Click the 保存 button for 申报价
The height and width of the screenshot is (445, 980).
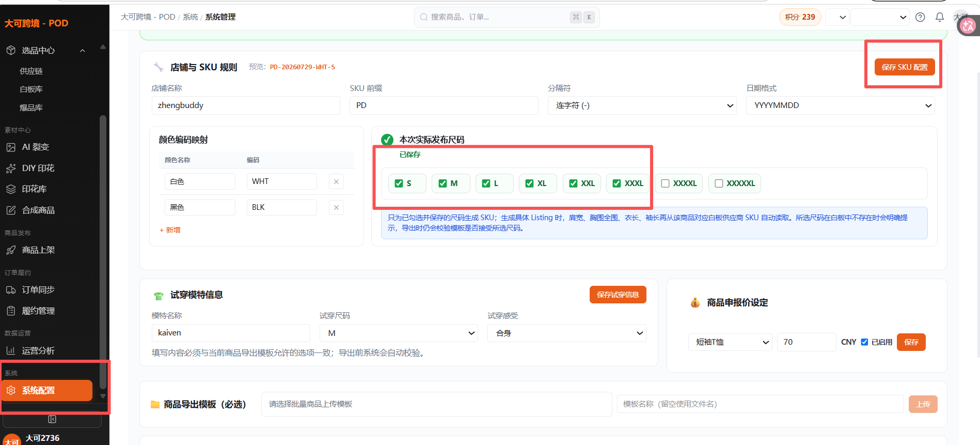click(911, 342)
